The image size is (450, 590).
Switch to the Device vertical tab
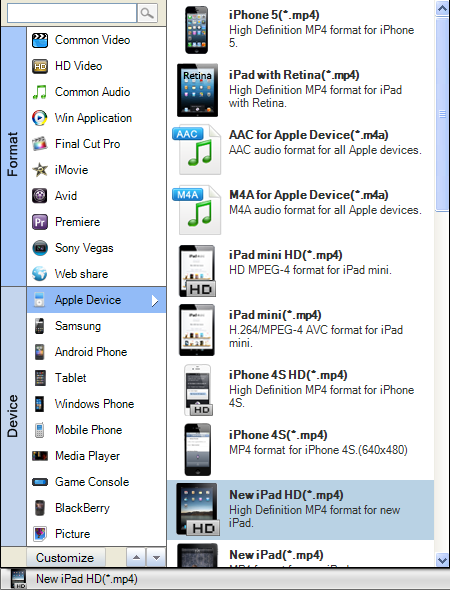[13, 417]
